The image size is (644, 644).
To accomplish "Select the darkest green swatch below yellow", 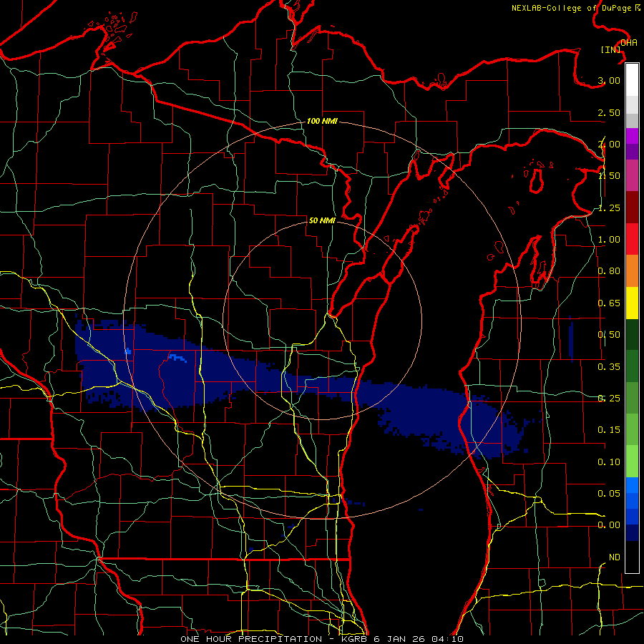I will point(632,334).
